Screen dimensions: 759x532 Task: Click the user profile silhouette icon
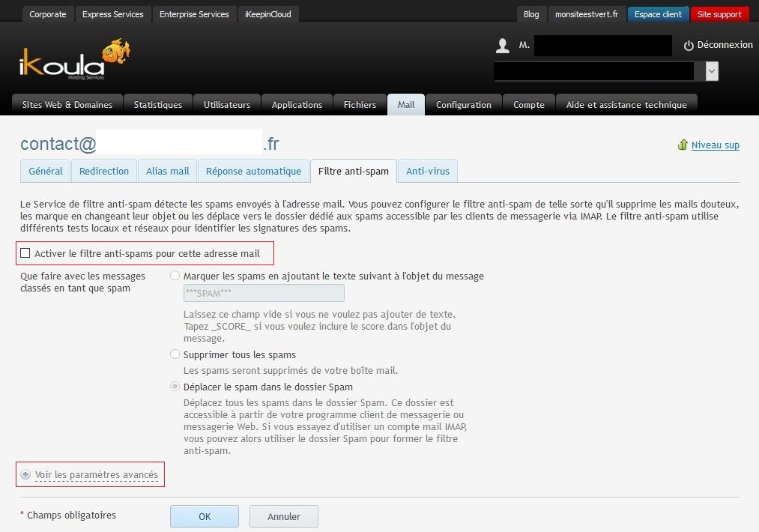pos(502,46)
